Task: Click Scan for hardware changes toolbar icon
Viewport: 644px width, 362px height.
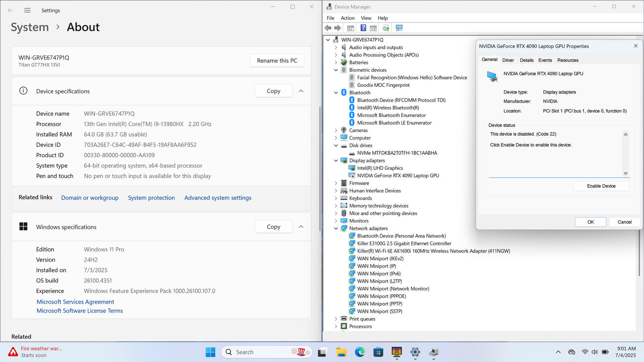Action: tap(399, 28)
